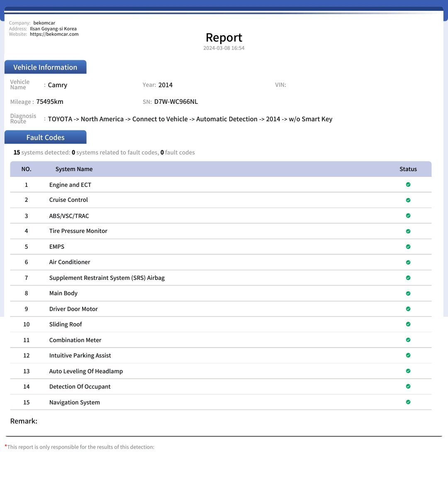
Task: Click the green status check for Engine and ECT
Action: [408, 185]
